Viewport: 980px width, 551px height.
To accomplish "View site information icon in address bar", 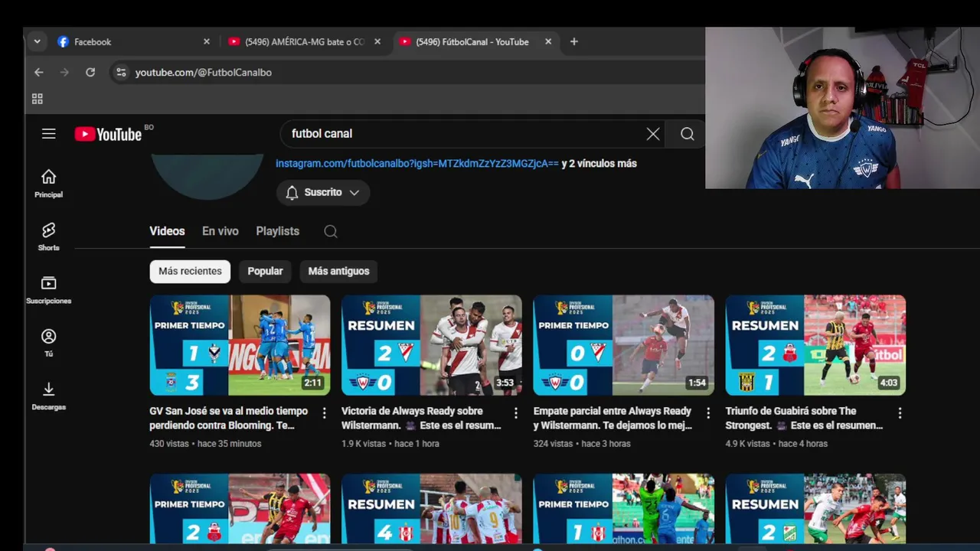I will coord(120,72).
